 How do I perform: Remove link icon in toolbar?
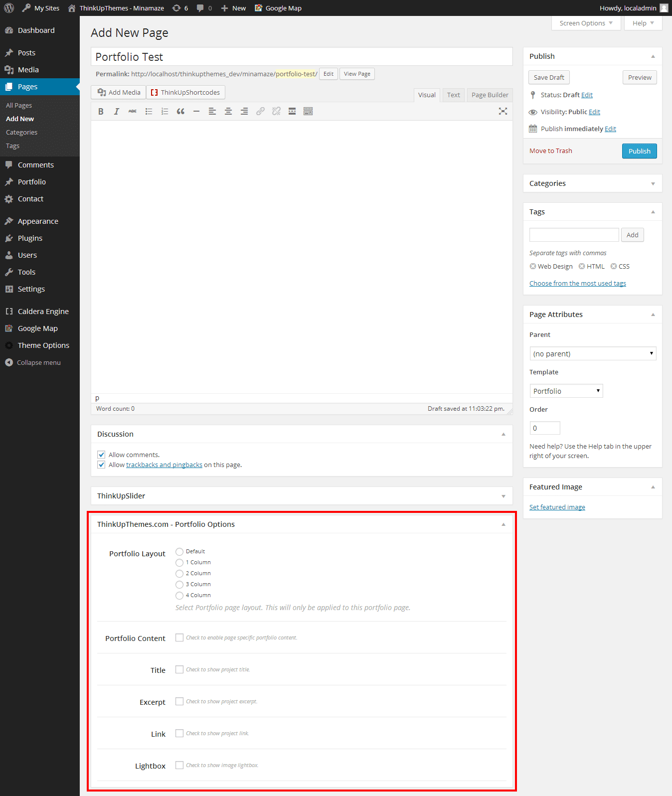point(276,112)
